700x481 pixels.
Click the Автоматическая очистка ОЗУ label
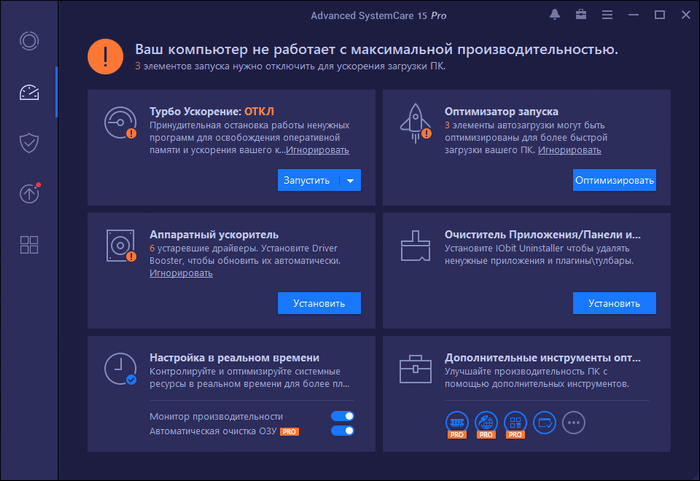pos(213,431)
